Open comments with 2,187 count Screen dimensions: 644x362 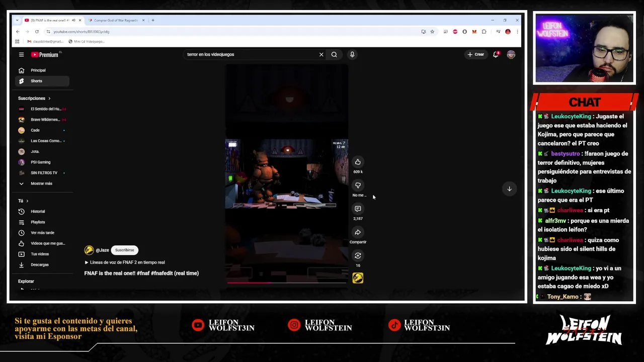click(358, 209)
